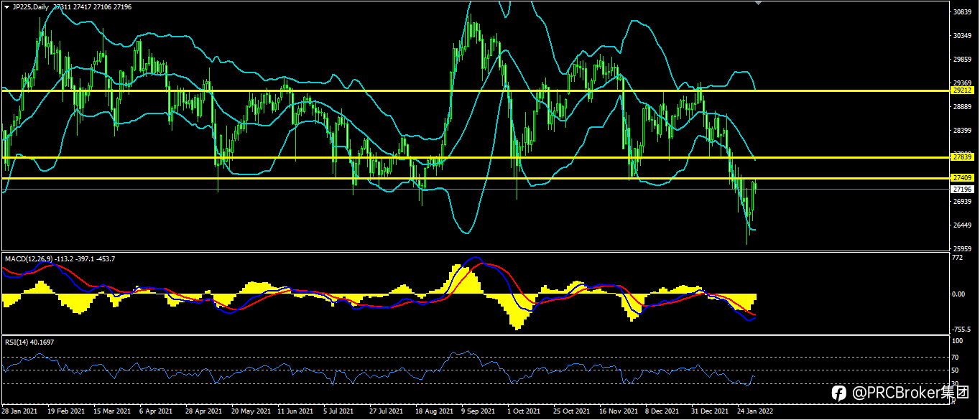This screenshot has height=420, width=980.
Task: Click the 9 Sep 2021 date label
Action: [x=478, y=412]
